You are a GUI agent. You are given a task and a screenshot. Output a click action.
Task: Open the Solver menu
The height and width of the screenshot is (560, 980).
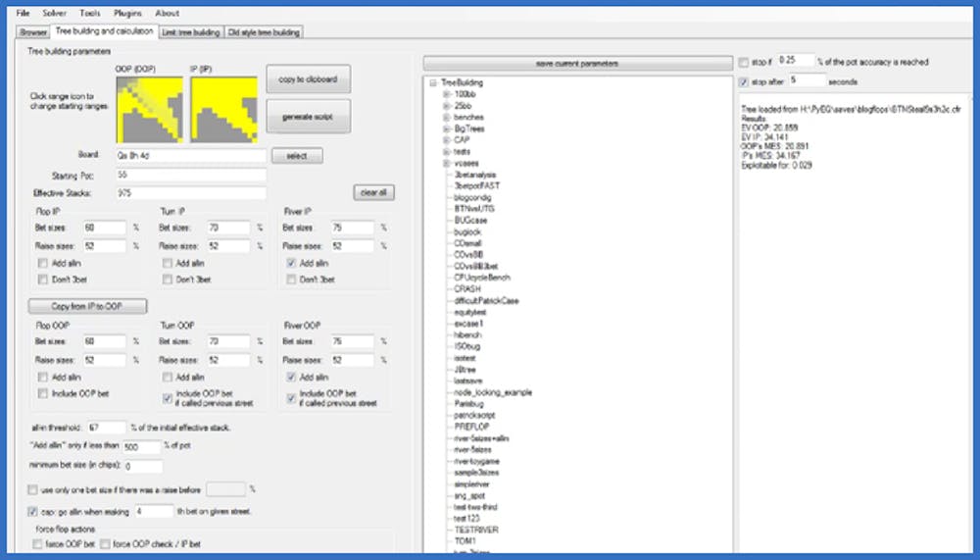coord(54,13)
